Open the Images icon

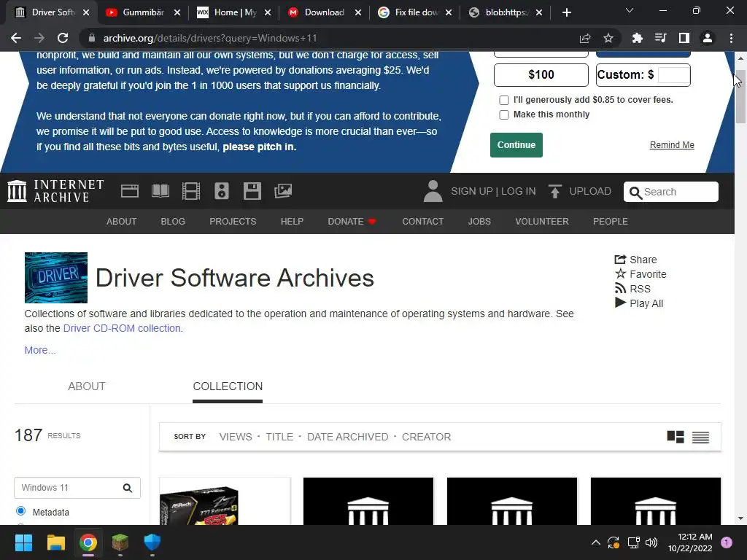point(283,192)
